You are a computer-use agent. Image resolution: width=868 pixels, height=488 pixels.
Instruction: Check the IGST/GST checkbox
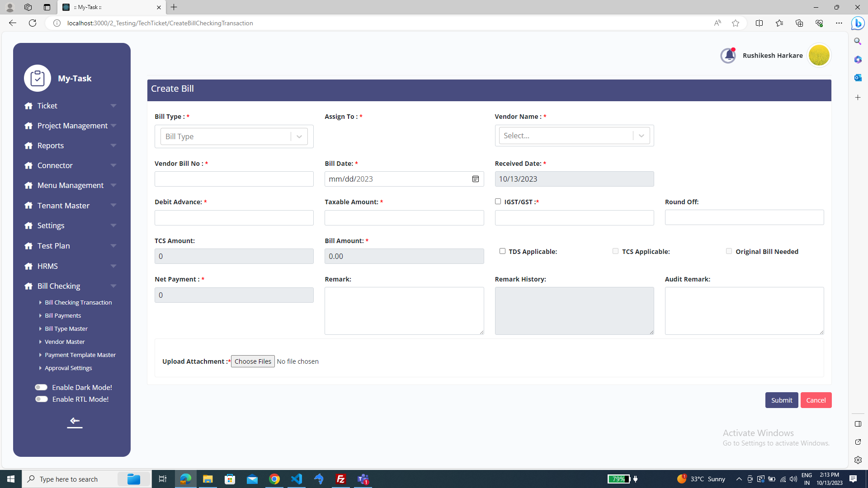point(498,202)
